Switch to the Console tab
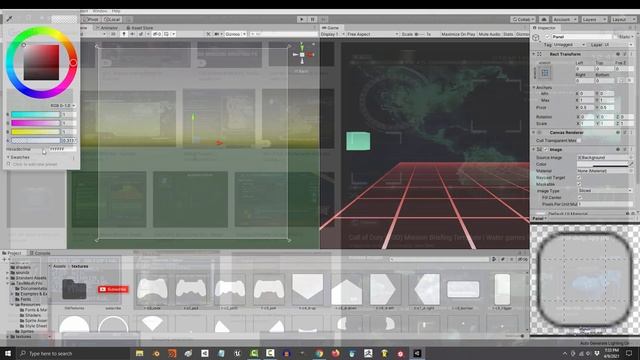 [40, 253]
